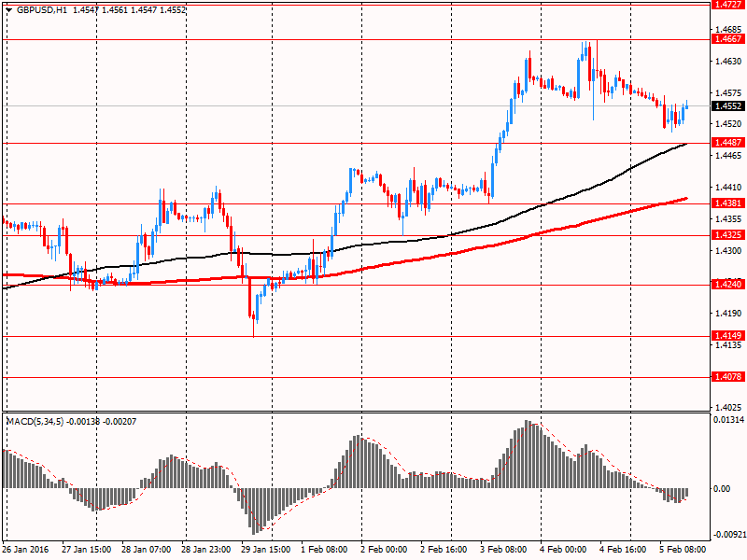
Task: Click the 5 Feb 08:00 time label
Action: (x=684, y=551)
